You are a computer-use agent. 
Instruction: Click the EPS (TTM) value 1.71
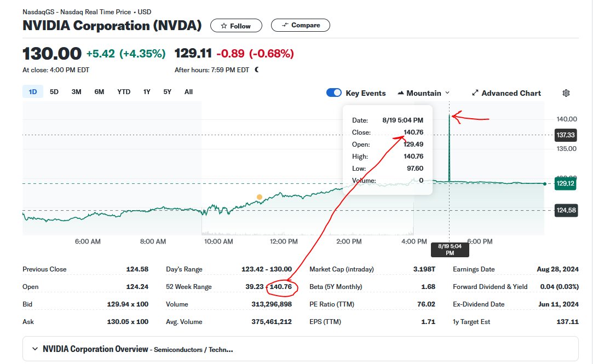429,322
